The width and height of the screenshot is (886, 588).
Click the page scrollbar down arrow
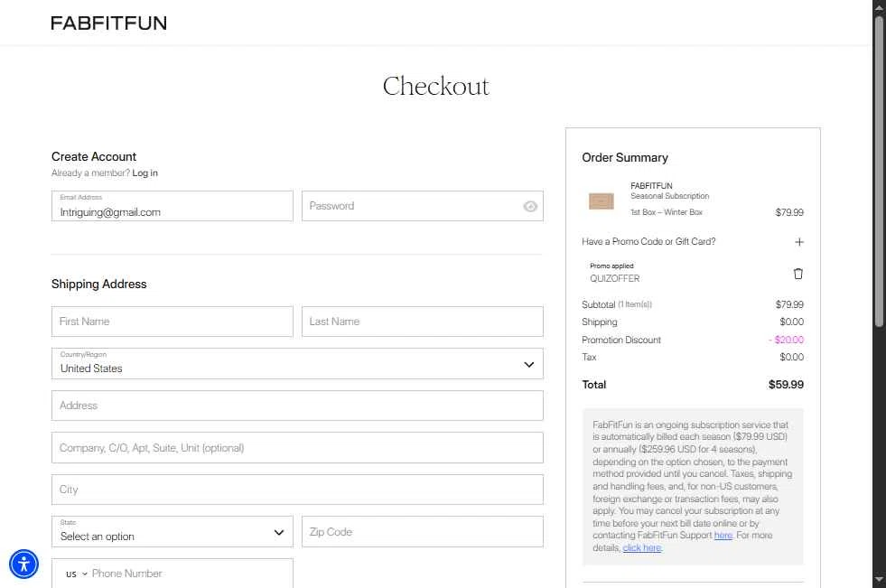[879, 579]
